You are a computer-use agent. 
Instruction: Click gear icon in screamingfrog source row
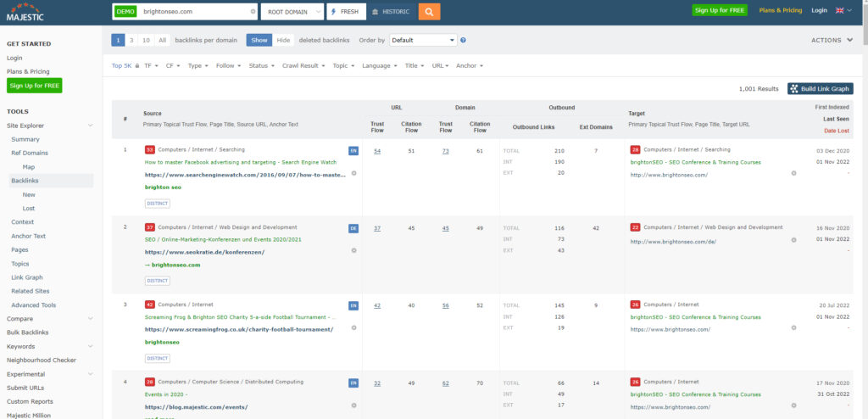point(353,327)
